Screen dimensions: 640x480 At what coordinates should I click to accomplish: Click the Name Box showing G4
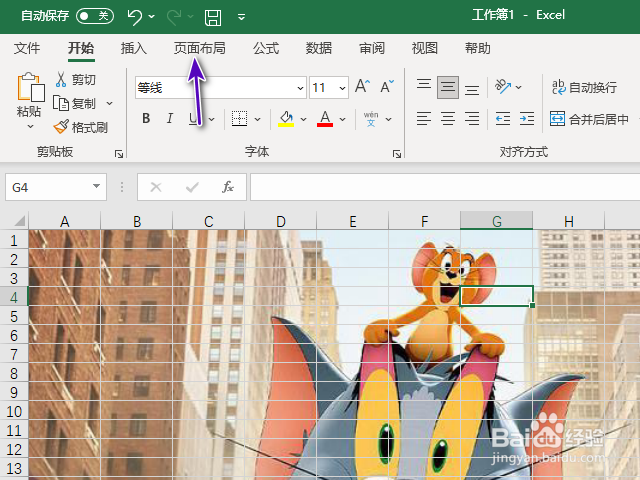point(47,187)
